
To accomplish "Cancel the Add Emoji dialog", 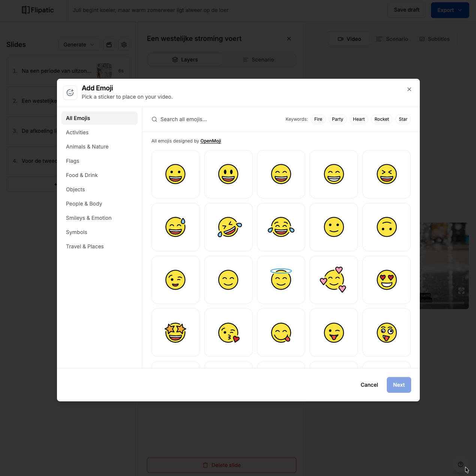I will 369,385.
